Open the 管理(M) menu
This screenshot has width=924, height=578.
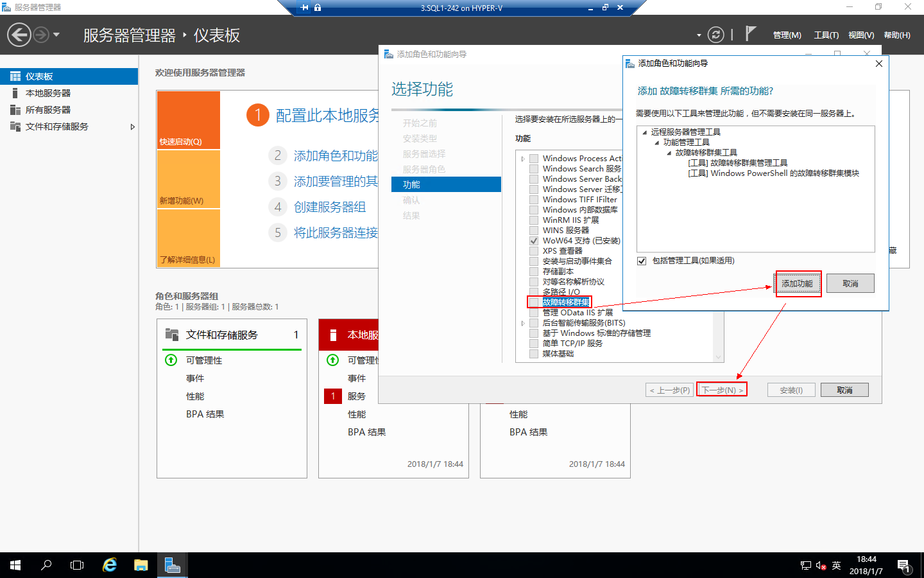click(x=787, y=35)
